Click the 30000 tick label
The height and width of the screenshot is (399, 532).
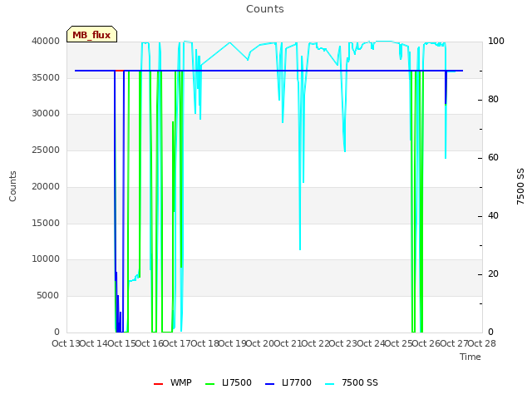click(46, 113)
